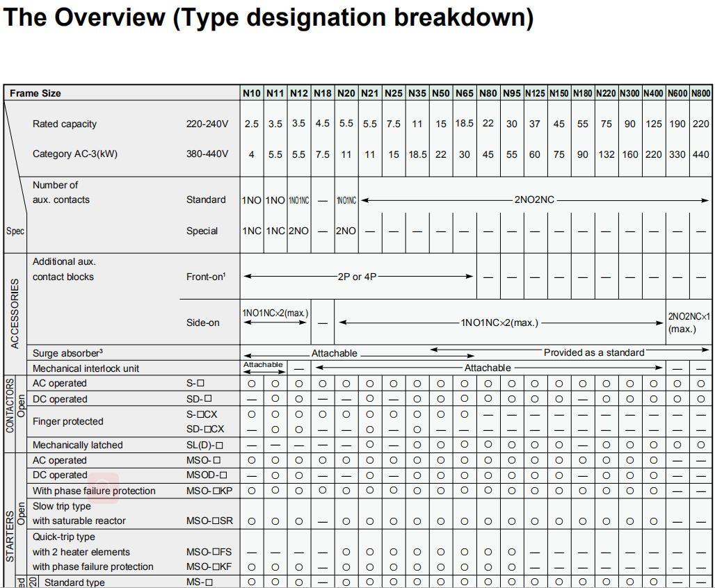Select the 'Slow trip type' row label
This screenshot has width=715, height=588.
(x=62, y=506)
